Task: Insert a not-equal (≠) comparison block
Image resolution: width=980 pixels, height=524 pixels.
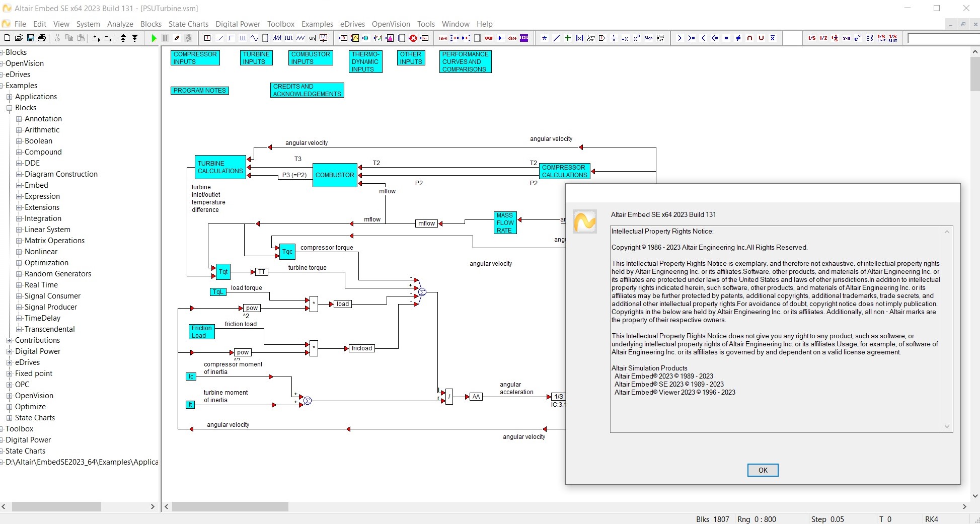Action: click(738, 38)
